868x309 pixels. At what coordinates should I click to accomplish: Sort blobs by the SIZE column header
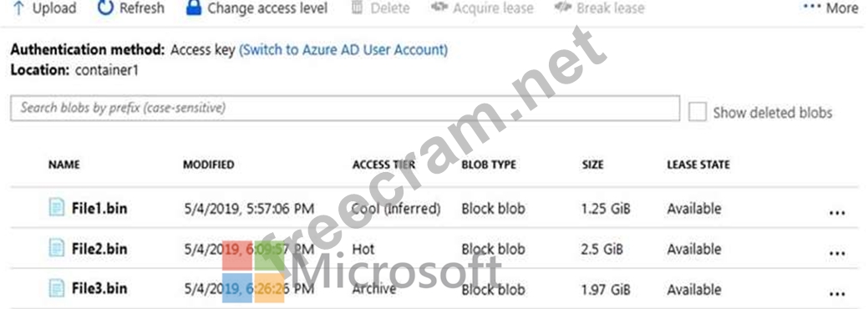(x=593, y=165)
